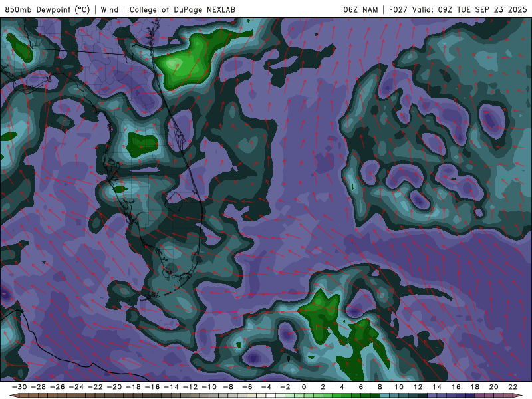Image resolution: width=532 pixels, height=399 pixels.
Task: Click the "850mb Dewpoint (°C)" title text
Action: click(47, 9)
